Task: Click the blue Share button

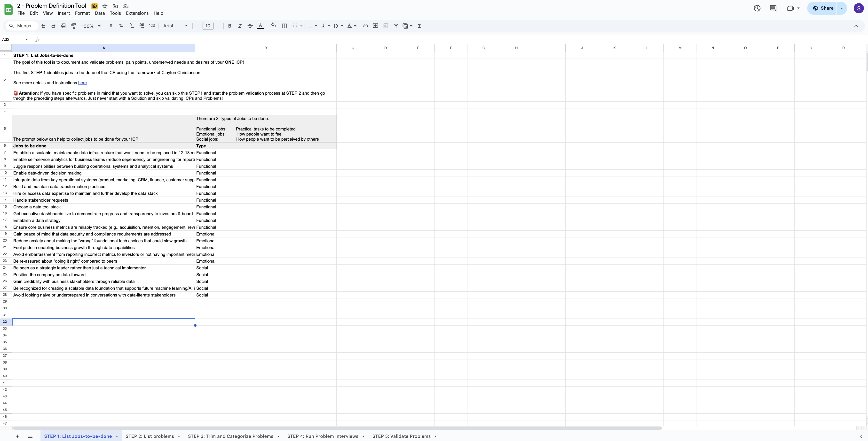Action: [x=823, y=8]
